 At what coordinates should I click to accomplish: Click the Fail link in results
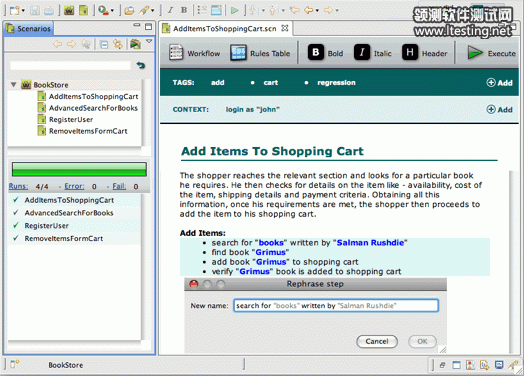point(119,186)
